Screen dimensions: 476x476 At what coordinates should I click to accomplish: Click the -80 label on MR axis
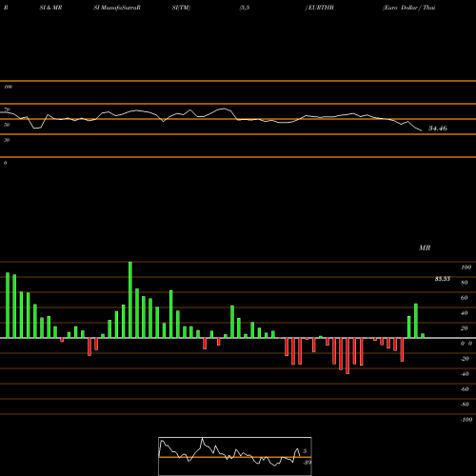(465, 405)
